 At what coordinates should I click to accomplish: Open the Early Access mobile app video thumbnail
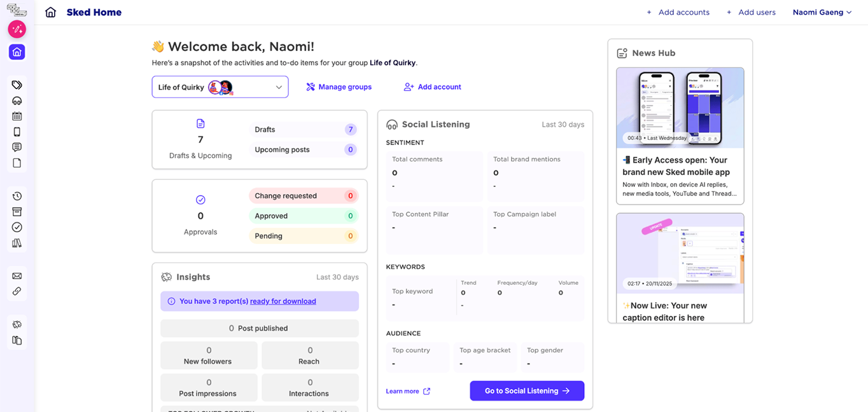point(680,108)
